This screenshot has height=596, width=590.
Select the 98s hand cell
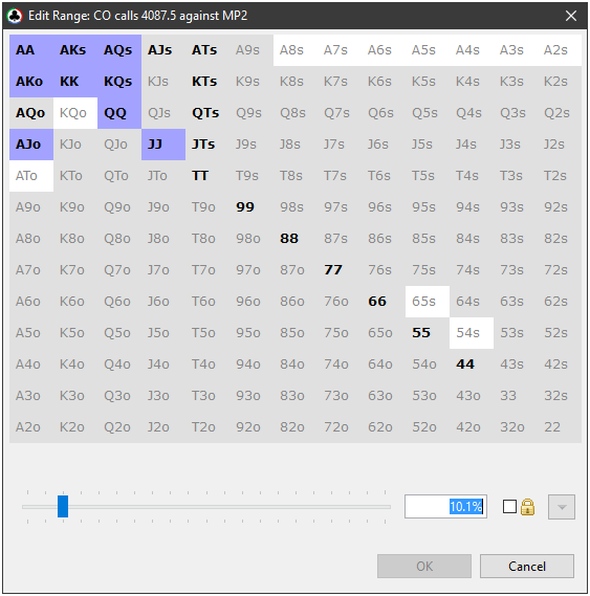point(295,207)
